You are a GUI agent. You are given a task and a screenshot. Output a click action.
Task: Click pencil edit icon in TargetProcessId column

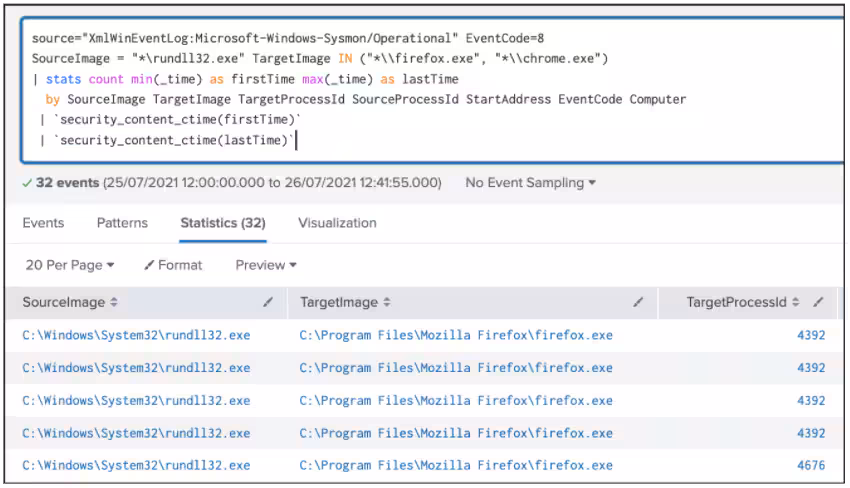(x=819, y=302)
